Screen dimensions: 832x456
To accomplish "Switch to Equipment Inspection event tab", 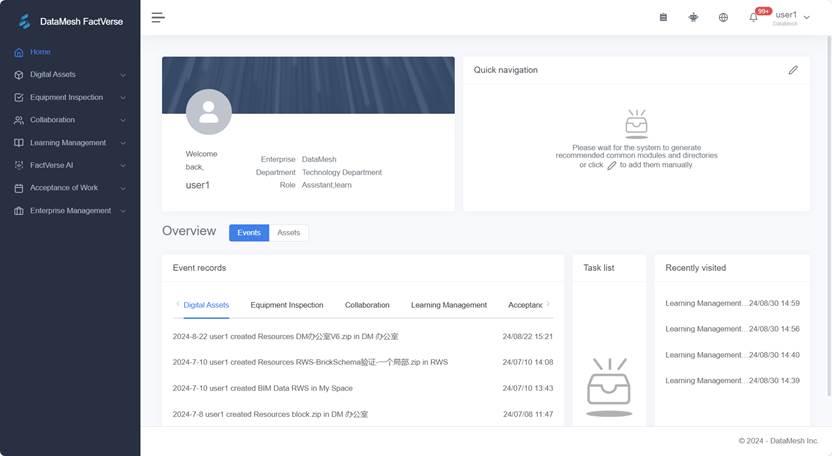I will tap(287, 305).
